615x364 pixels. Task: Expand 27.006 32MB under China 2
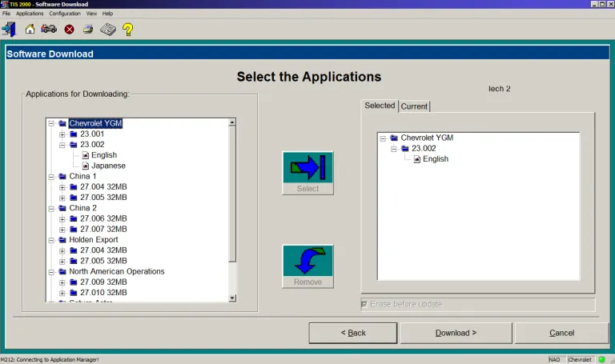(x=62, y=219)
